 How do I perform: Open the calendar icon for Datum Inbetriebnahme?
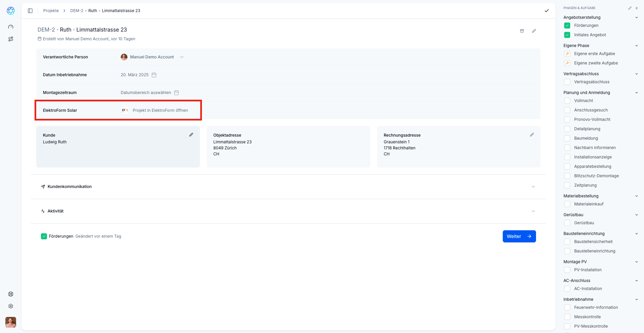pyautogui.click(x=154, y=75)
